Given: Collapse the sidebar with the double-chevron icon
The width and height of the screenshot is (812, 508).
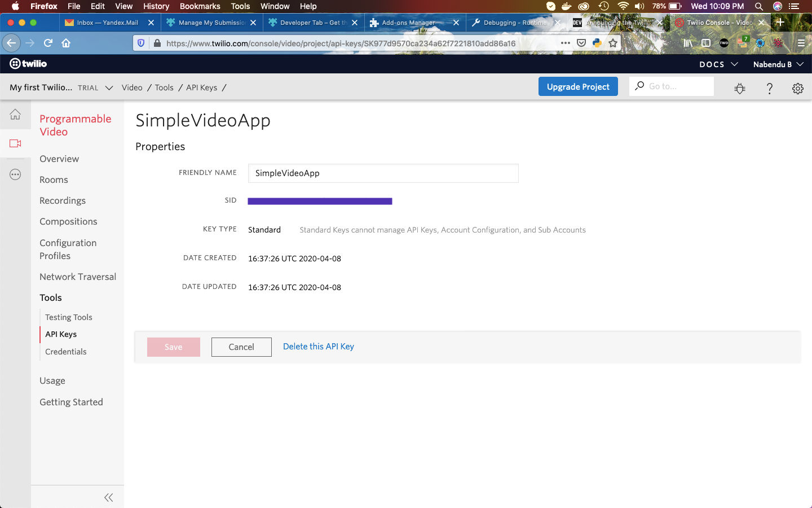Looking at the screenshot, I should (x=109, y=497).
